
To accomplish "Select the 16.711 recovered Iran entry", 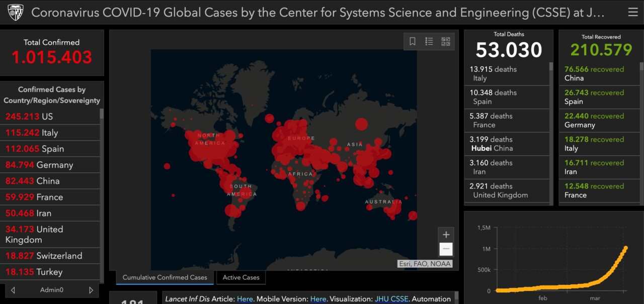I will pos(599,167).
